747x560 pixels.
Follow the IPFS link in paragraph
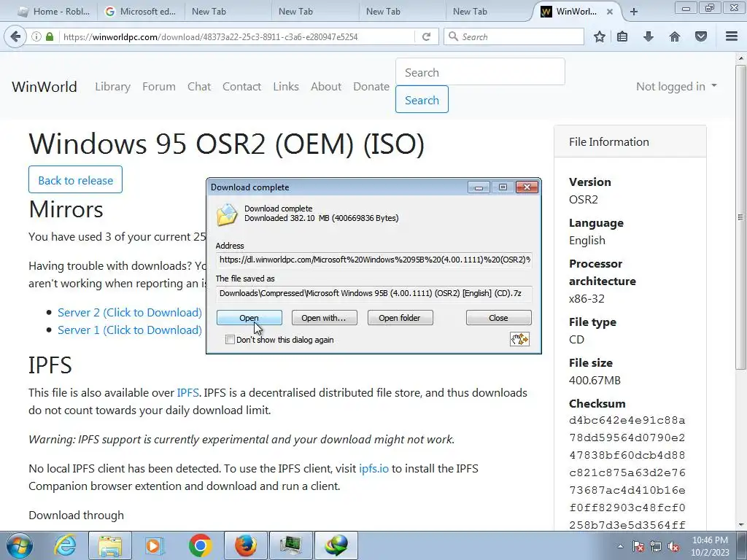click(x=187, y=393)
